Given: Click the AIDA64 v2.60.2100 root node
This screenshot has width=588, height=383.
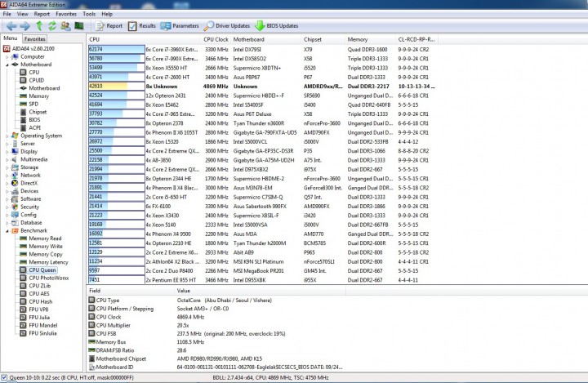Looking at the screenshot, I should [x=33, y=49].
